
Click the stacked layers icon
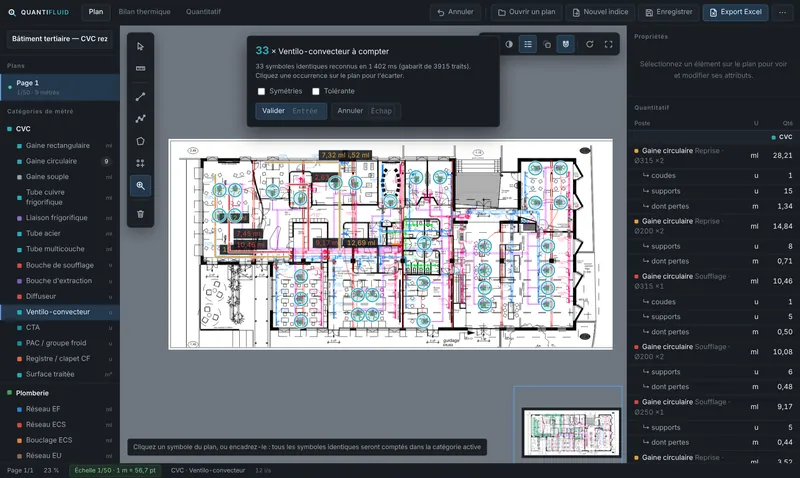pyautogui.click(x=547, y=44)
